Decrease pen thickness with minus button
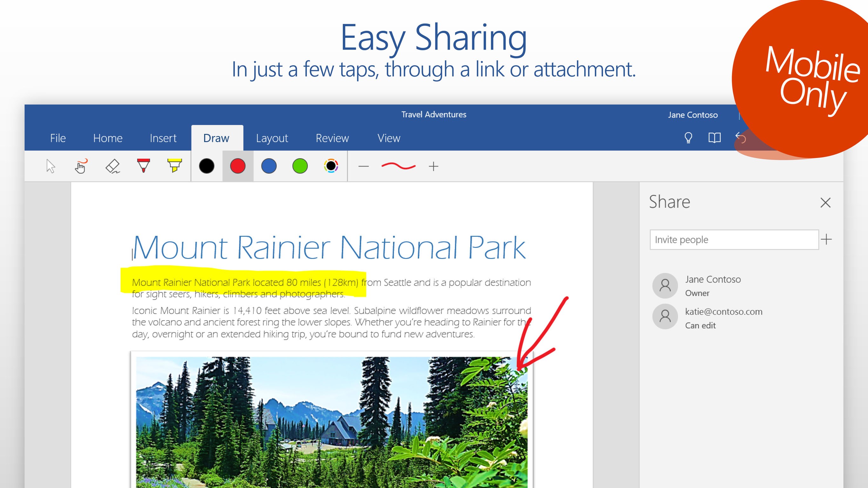This screenshot has height=488, width=868. pyautogui.click(x=363, y=166)
